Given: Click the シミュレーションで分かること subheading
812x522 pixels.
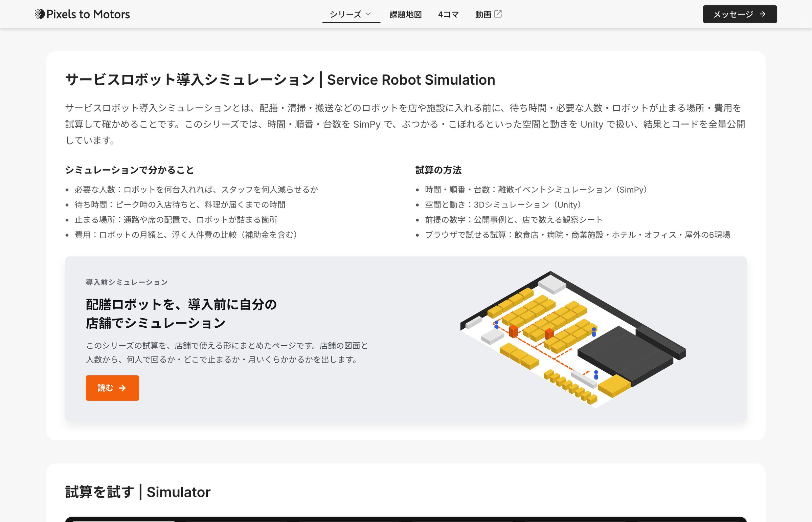Looking at the screenshot, I should point(129,170).
